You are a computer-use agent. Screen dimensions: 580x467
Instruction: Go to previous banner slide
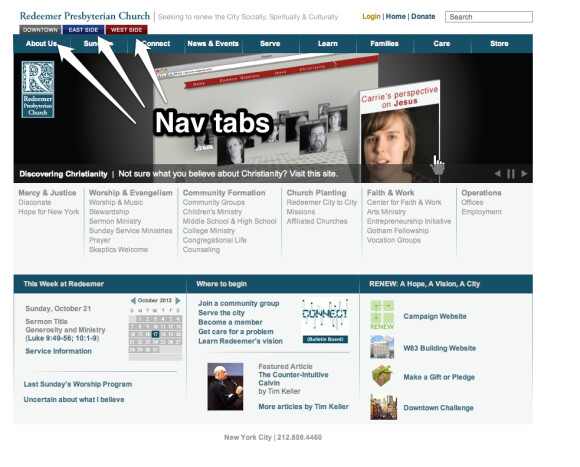498,173
